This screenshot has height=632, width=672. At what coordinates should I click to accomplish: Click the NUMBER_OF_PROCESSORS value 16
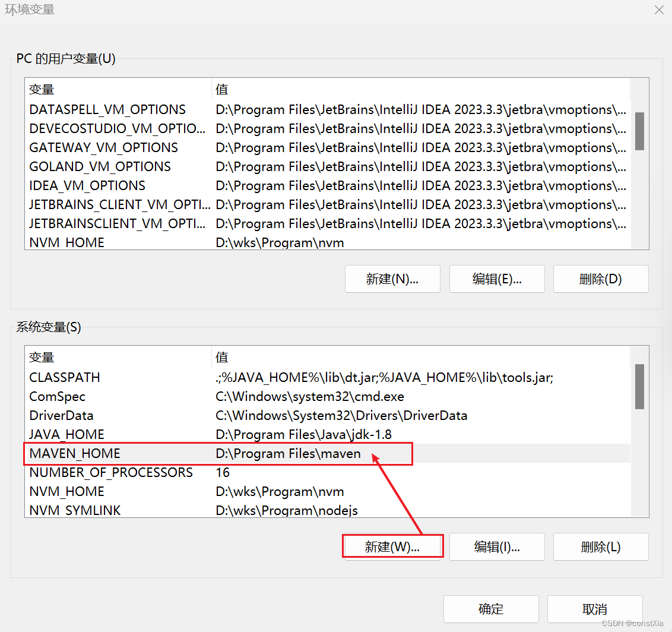tap(223, 472)
